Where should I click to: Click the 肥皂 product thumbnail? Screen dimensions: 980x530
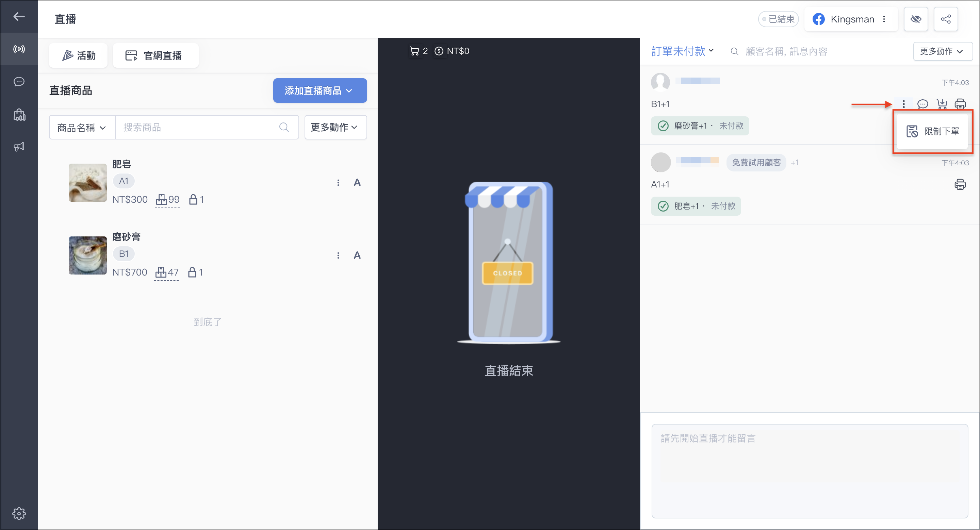click(87, 183)
